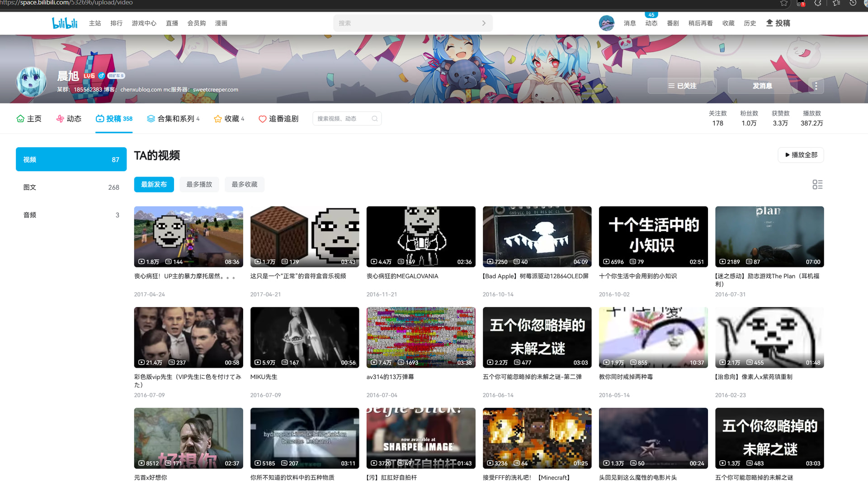Open The Plan video thumbnail

[x=769, y=237]
